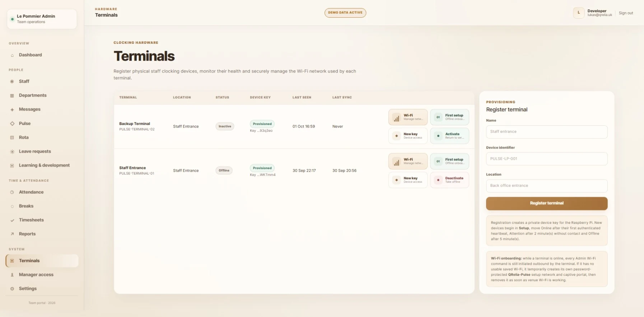Click the Developer avatar letter L
644x317 pixels.
point(579,13)
